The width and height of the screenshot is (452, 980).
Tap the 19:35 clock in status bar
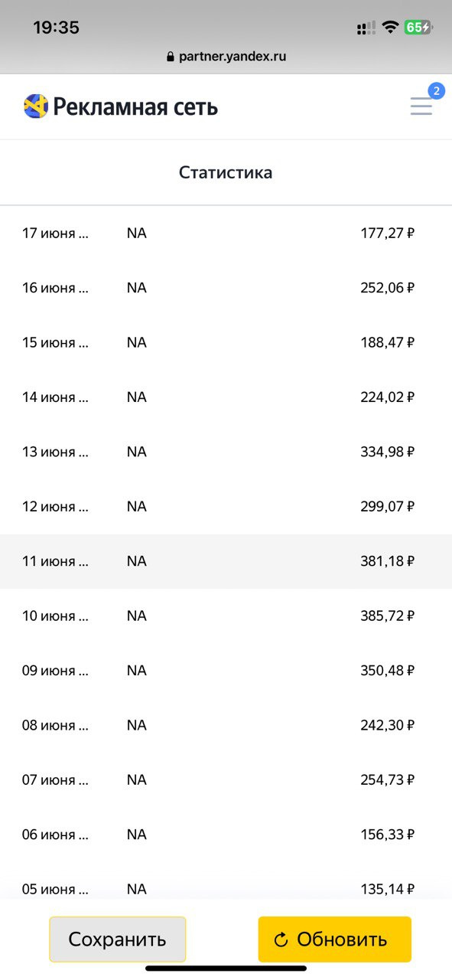[56, 28]
